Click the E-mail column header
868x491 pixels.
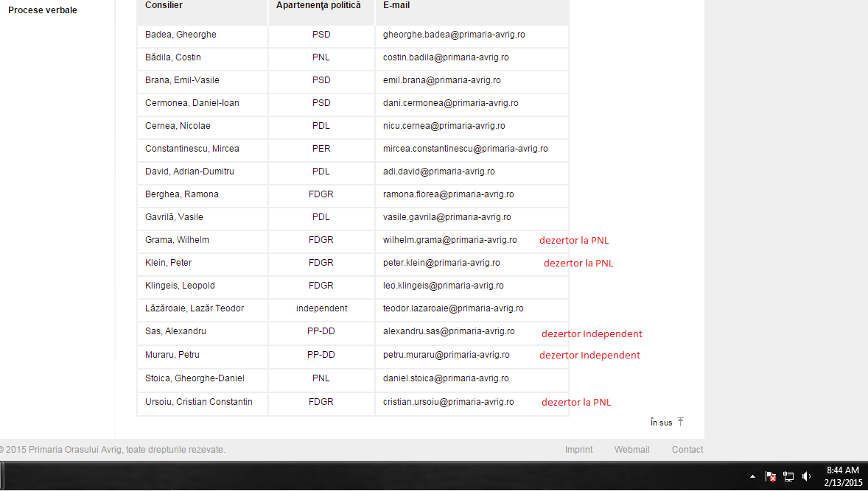click(x=396, y=5)
